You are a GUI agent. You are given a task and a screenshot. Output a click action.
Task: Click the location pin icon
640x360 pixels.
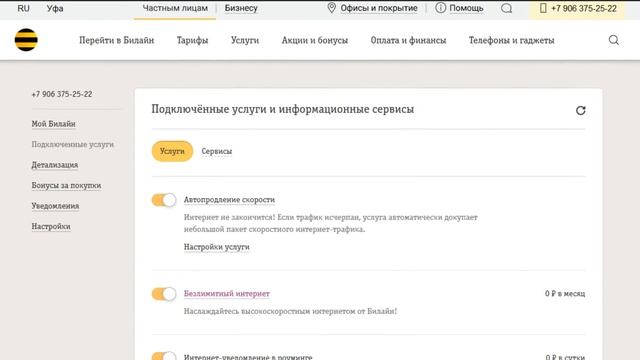pyautogui.click(x=331, y=8)
